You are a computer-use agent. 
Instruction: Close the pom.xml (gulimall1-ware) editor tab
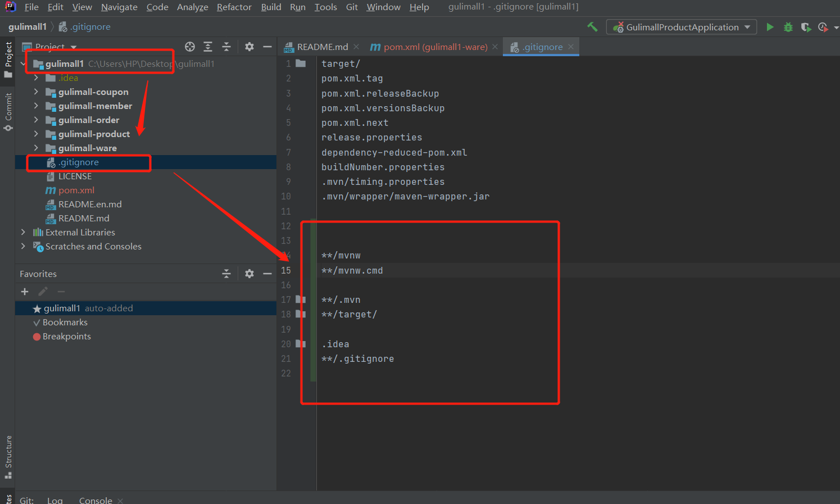point(495,47)
